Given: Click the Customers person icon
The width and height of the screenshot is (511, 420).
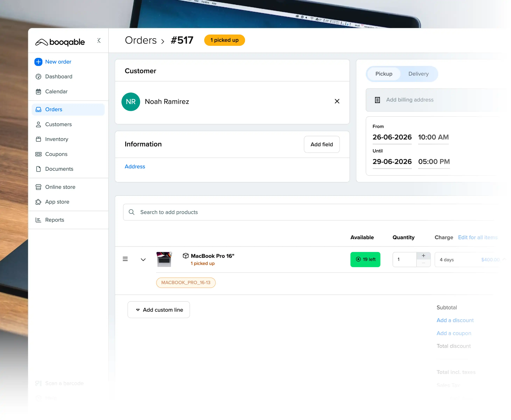Looking at the screenshot, I should [38, 124].
